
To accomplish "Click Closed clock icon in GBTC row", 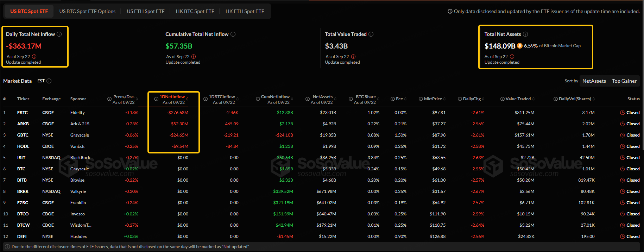I will (623, 135).
